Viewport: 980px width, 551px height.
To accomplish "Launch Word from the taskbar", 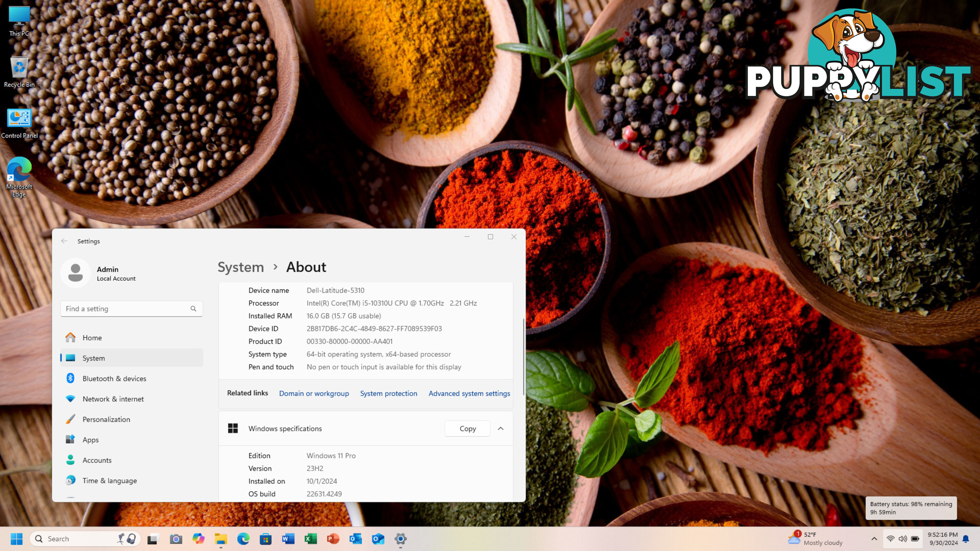I will click(288, 539).
